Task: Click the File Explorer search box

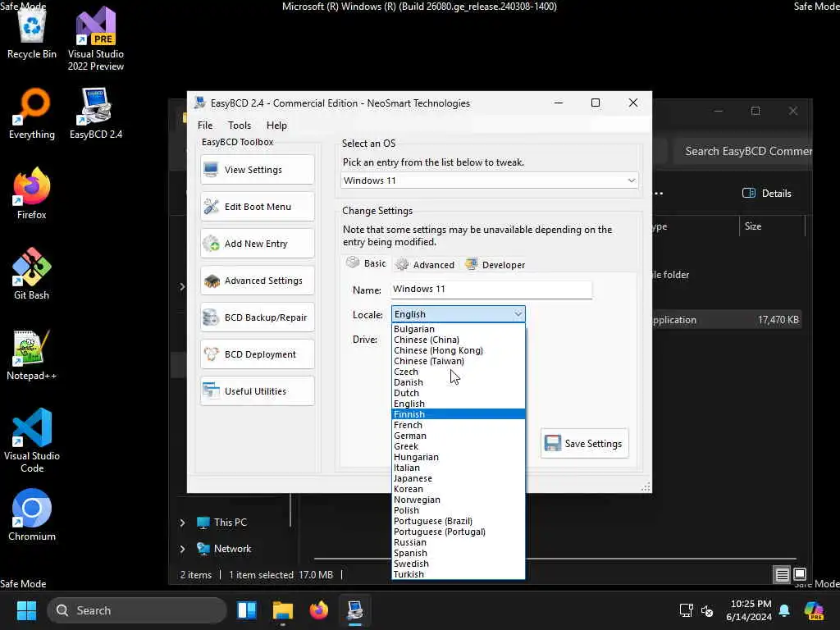Action: 742,151
